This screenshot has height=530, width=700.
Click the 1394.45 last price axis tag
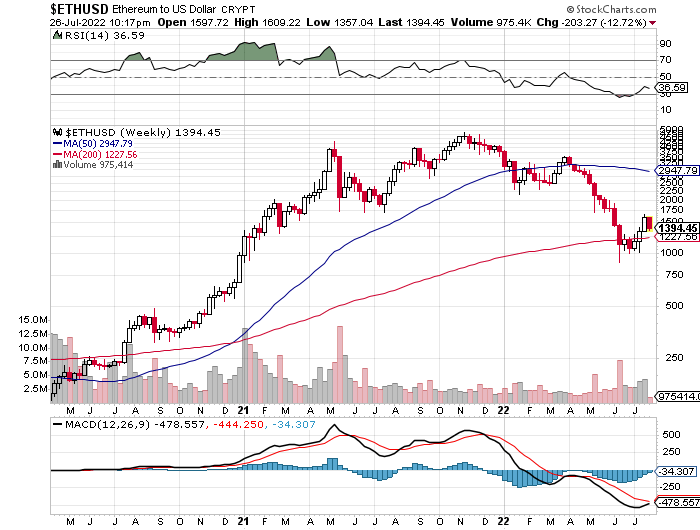(678, 228)
